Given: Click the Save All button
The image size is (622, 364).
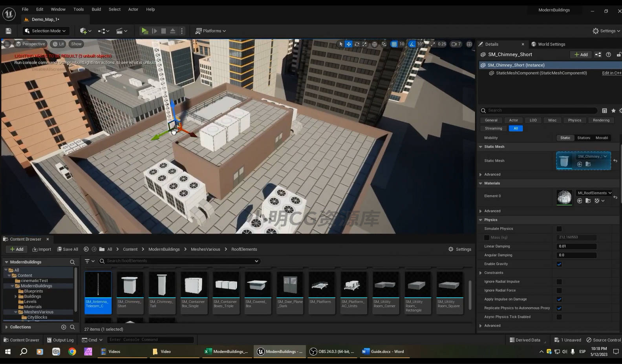Looking at the screenshot, I should click(x=68, y=249).
